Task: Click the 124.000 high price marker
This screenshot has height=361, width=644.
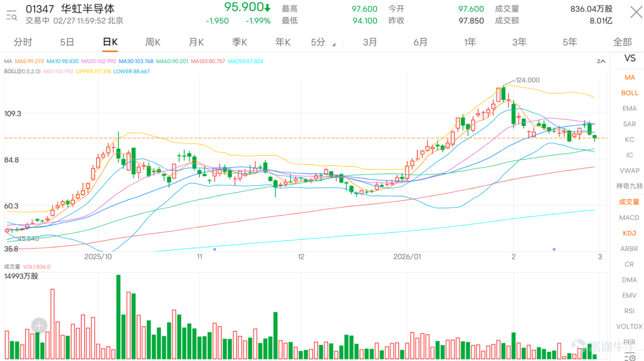Action: click(x=528, y=80)
